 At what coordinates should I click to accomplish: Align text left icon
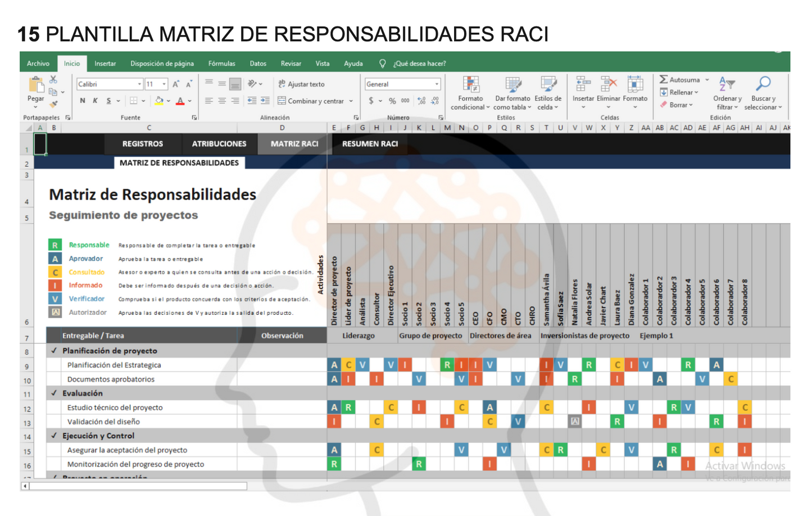(209, 101)
